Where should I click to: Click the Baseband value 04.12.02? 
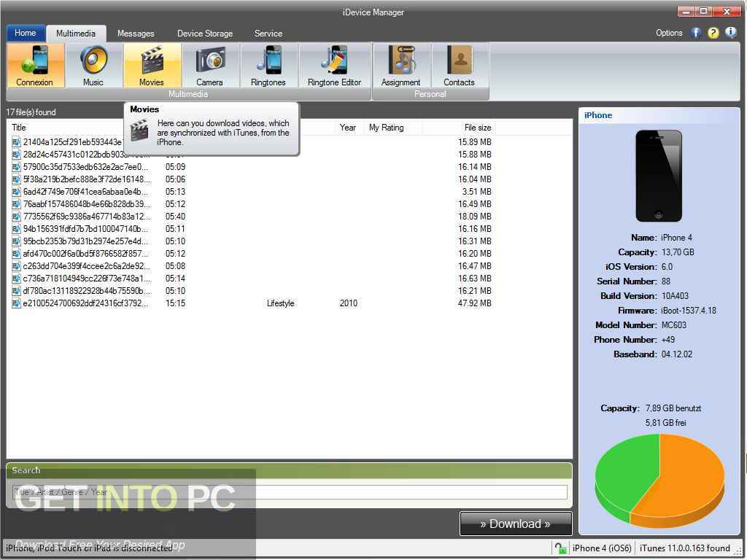pos(676,354)
